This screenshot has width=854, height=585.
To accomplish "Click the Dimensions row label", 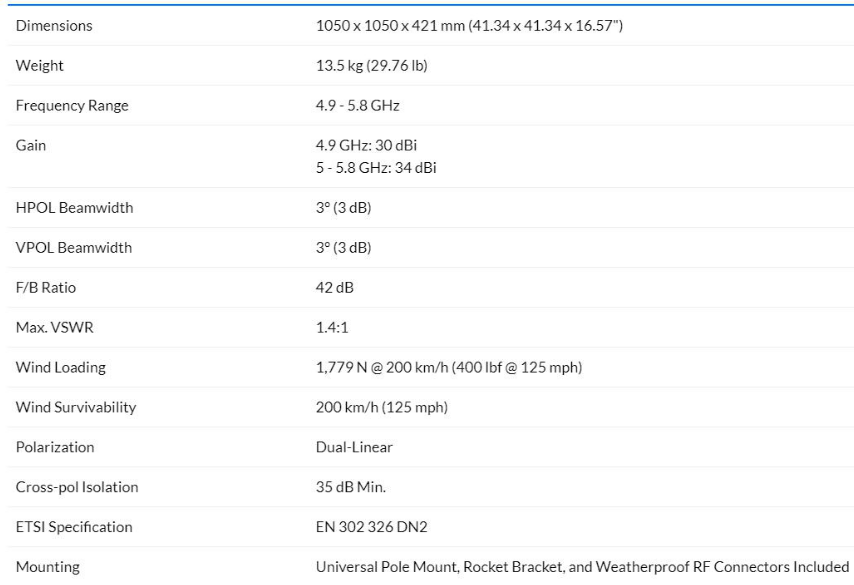I will pyautogui.click(x=54, y=26).
